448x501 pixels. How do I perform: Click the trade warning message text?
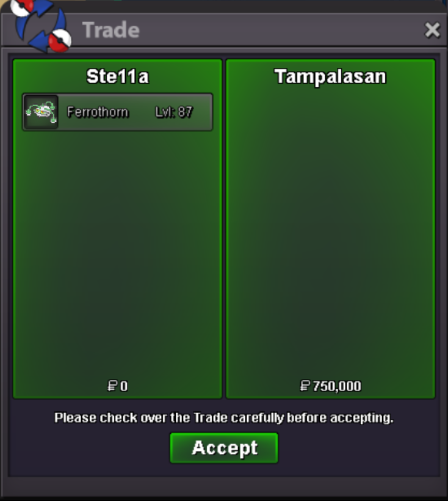tap(224, 418)
